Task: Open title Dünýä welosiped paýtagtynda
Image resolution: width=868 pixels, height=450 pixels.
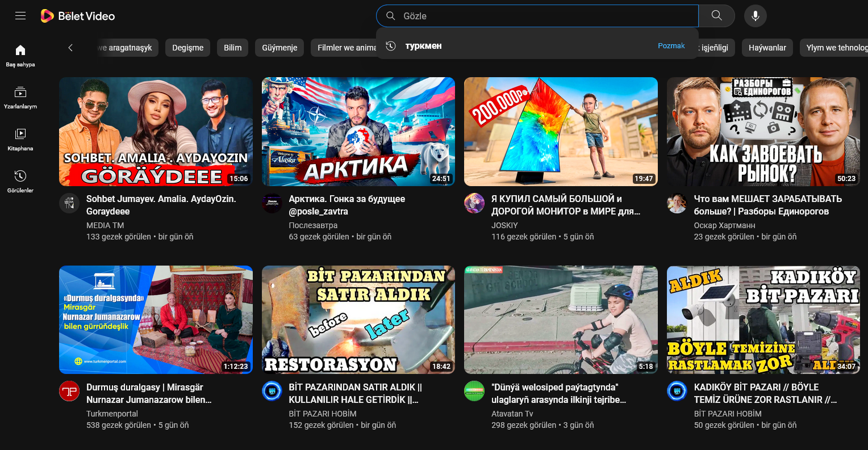Action: click(558, 393)
